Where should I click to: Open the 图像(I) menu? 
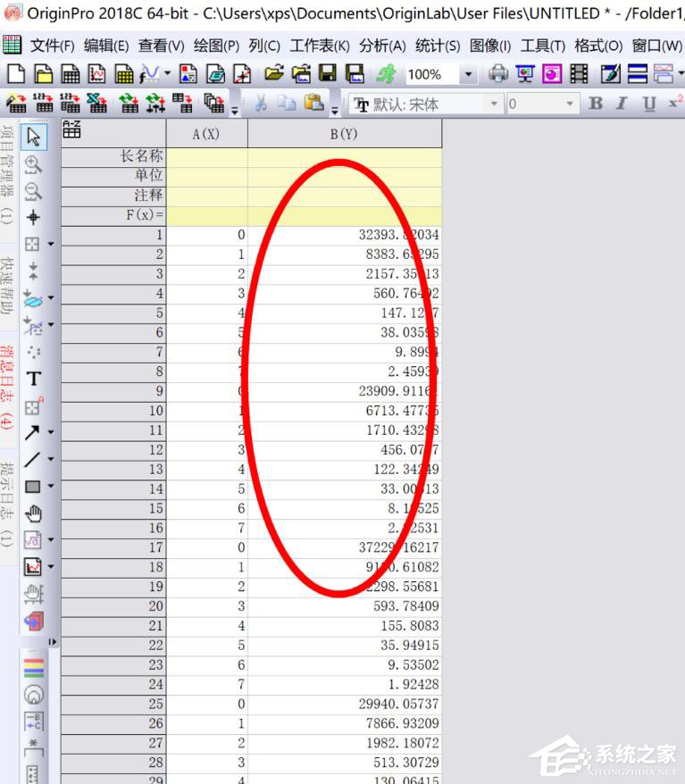click(x=490, y=46)
